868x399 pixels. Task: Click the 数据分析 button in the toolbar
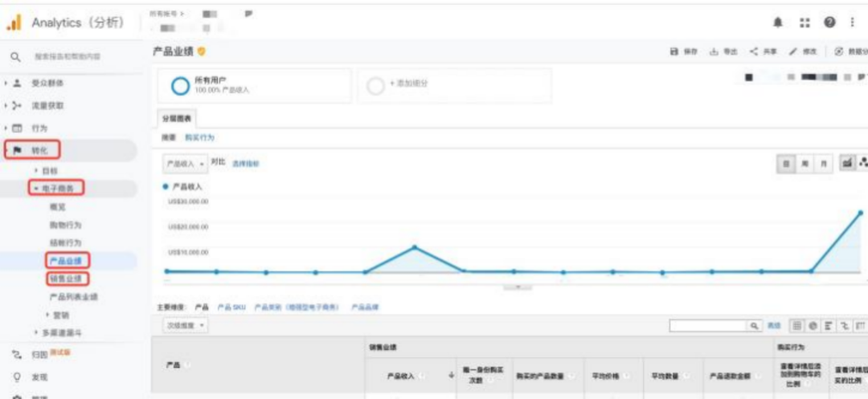tap(852, 51)
